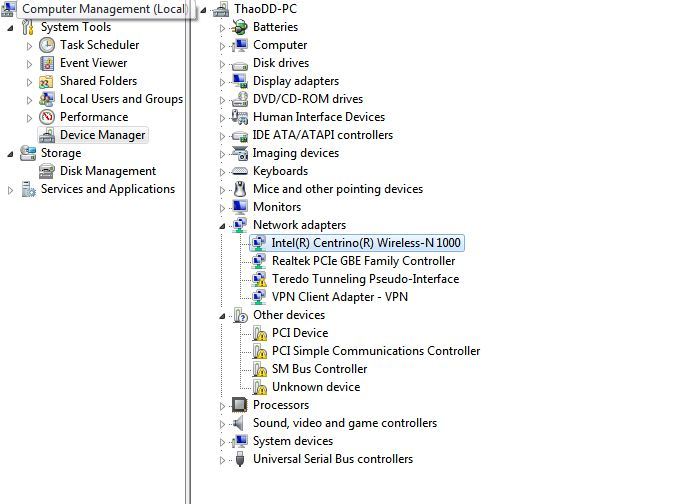700x504 pixels.
Task: Select Local Users and Groups label
Action: [121, 99]
